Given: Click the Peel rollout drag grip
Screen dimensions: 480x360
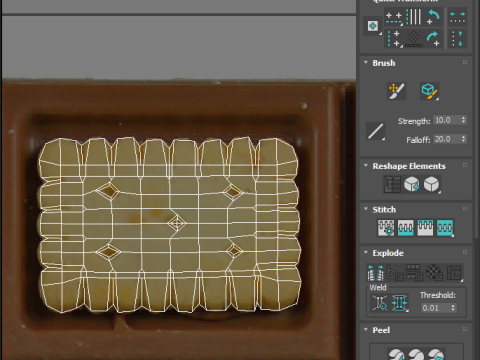Looking at the screenshot, I should [465, 329].
